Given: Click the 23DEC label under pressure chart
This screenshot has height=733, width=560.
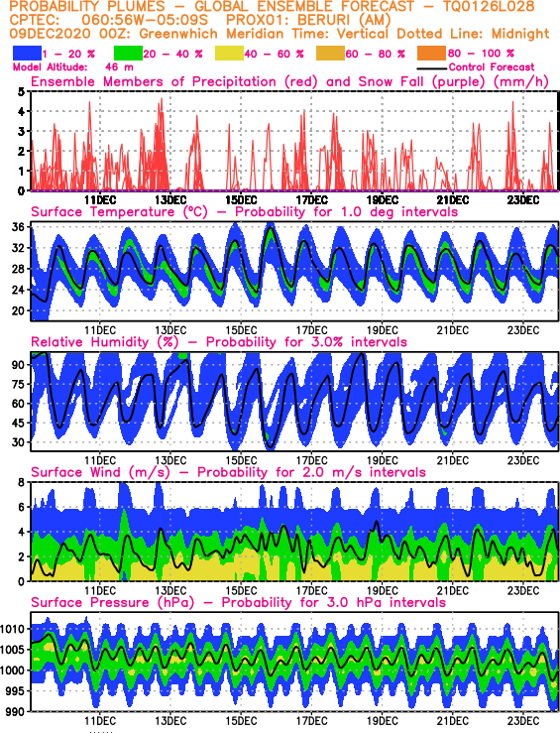Looking at the screenshot, I should (x=523, y=721).
